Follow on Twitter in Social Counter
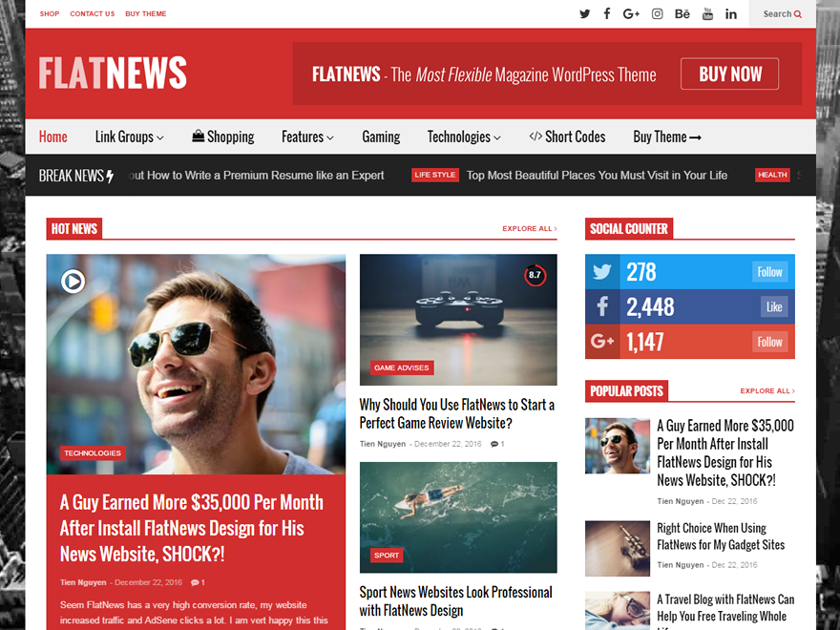840x630 pixels. point(769,272)
